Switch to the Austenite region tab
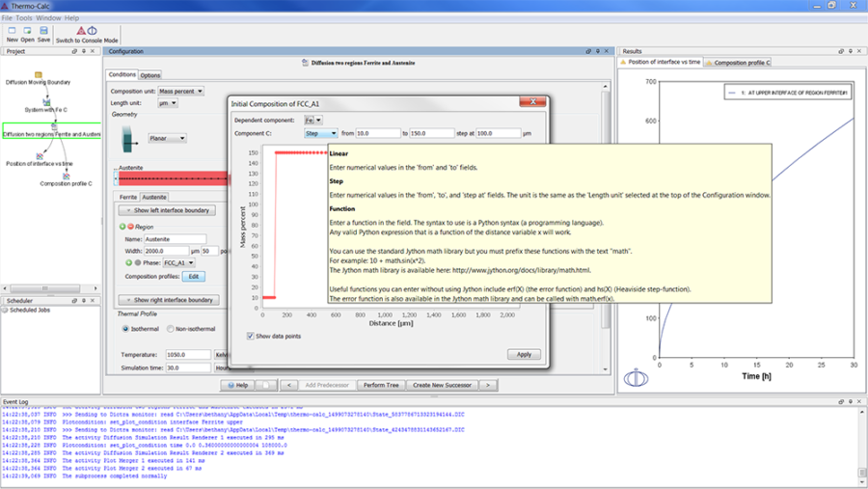 pyautogui.click(x=154, y=197)
